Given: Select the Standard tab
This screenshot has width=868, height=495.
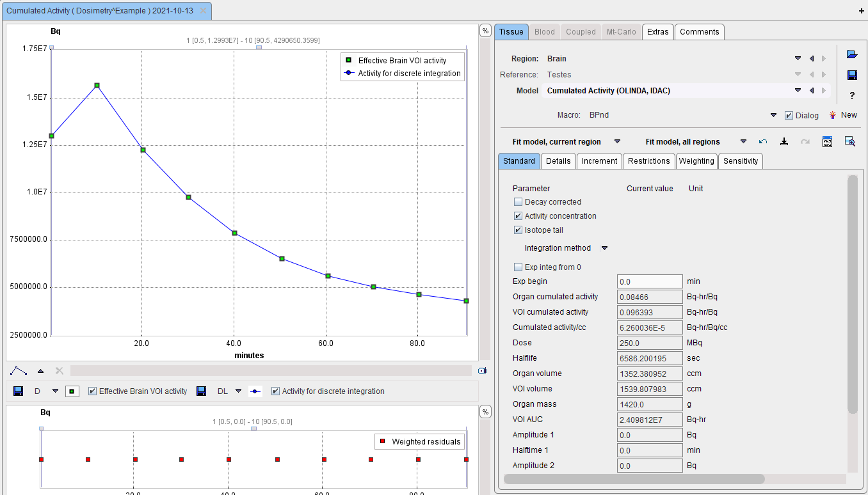Looking at the screenshot, I should pyautogui.click(x=519, y=161).
